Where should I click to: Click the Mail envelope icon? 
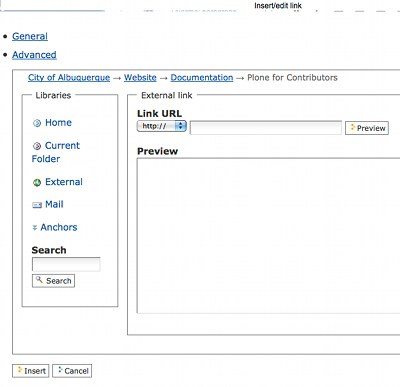[37, 205]
